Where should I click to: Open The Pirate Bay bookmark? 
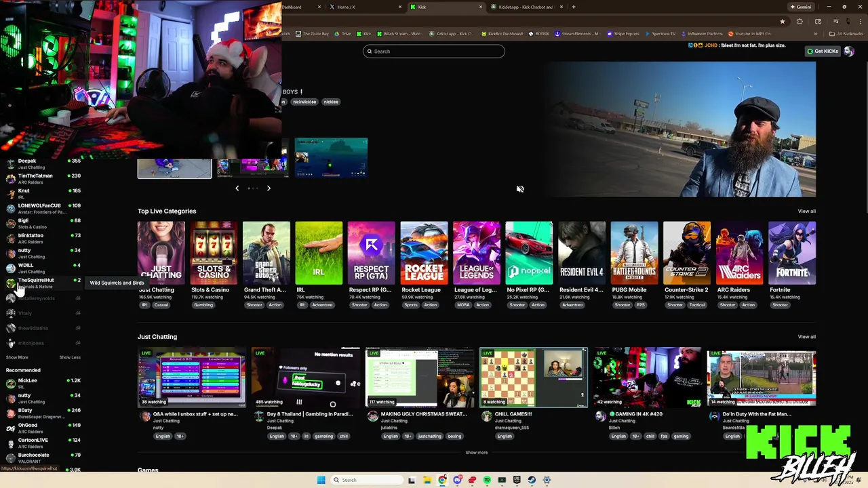(x=312, y=33)
